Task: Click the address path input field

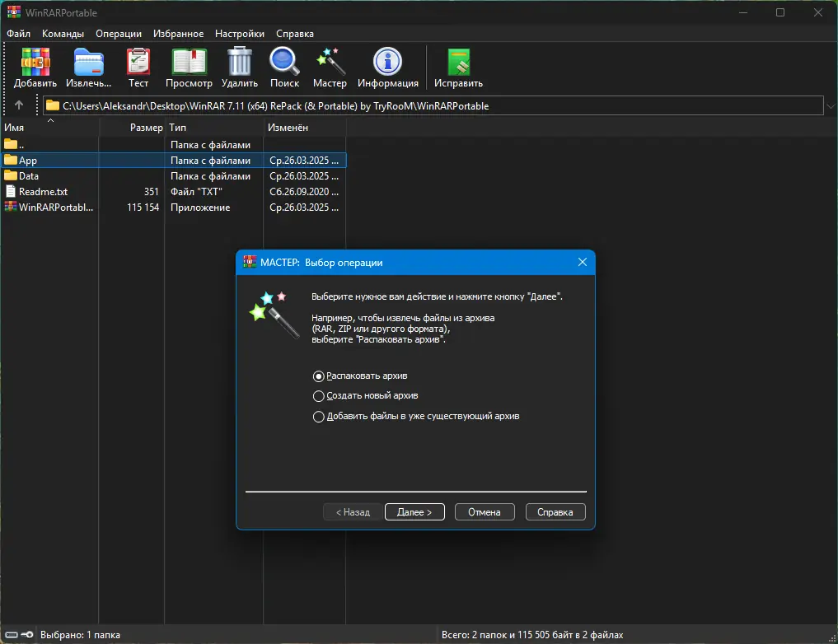Action: 433,105
